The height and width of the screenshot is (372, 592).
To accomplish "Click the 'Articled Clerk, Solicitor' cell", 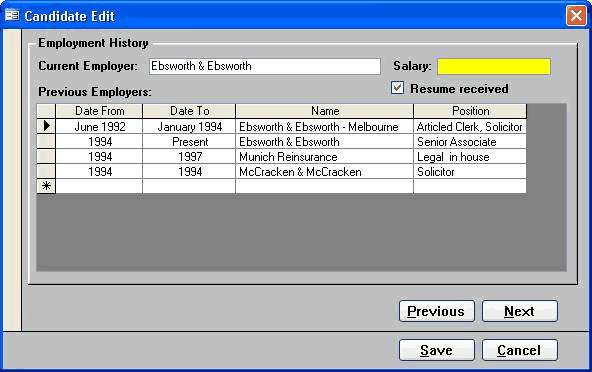I will 470,127.
